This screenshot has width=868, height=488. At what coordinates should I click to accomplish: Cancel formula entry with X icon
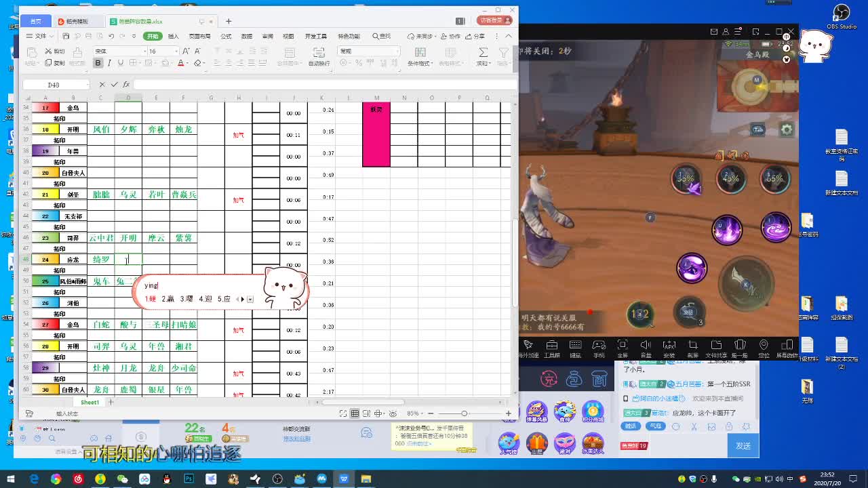102,85
